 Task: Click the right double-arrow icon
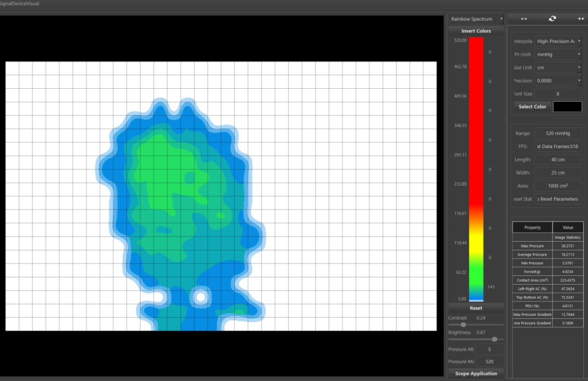[580, 19]
